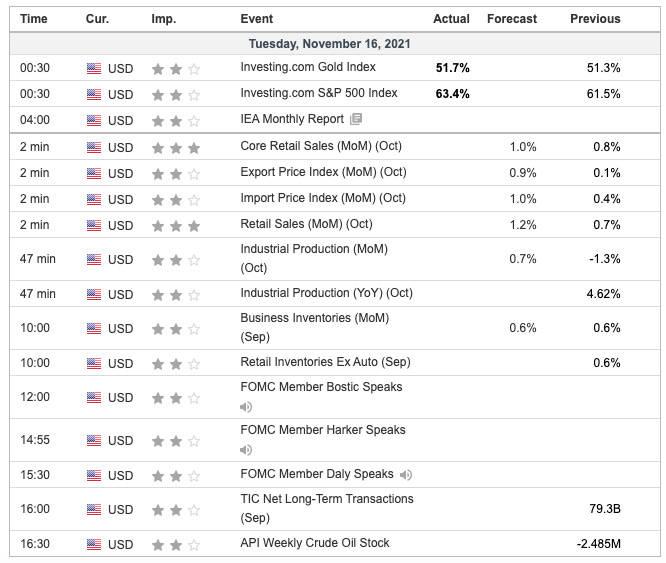666x563 pixels.
Task: Click previous value 61.5% in S&P 500 row
Action: coord(604,94)
